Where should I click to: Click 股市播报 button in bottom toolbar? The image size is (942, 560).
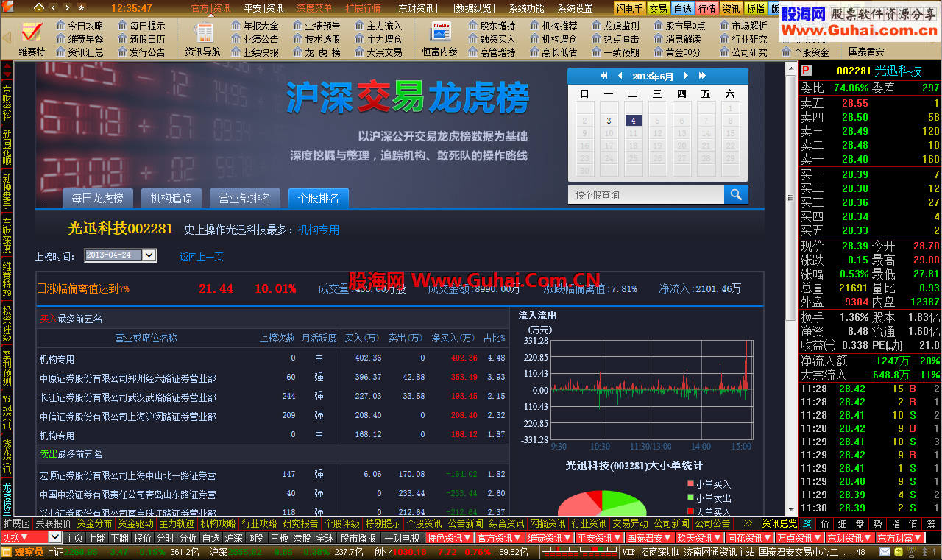(358, 538)
